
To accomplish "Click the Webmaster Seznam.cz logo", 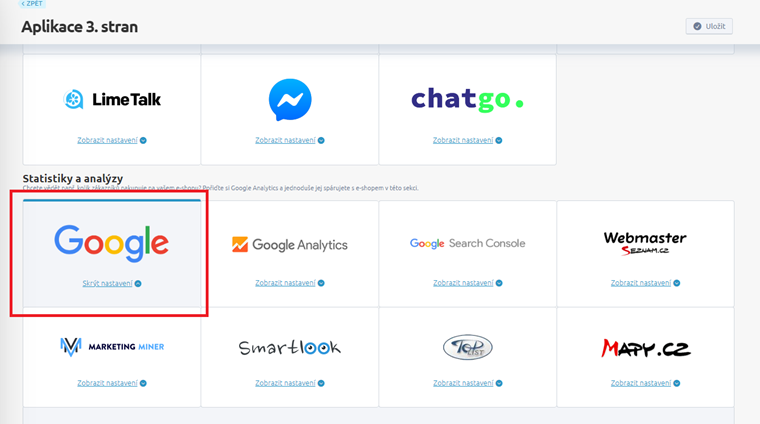I will (x=645, y=243).
